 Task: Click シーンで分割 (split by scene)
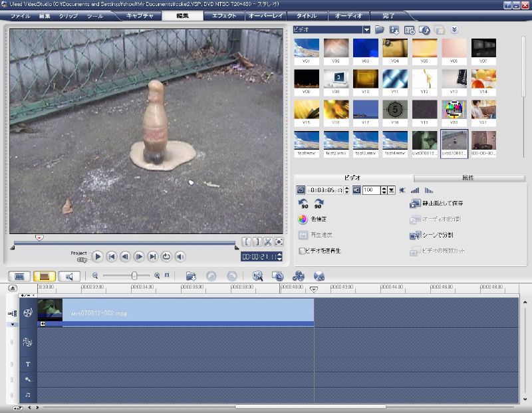(436, 235)
